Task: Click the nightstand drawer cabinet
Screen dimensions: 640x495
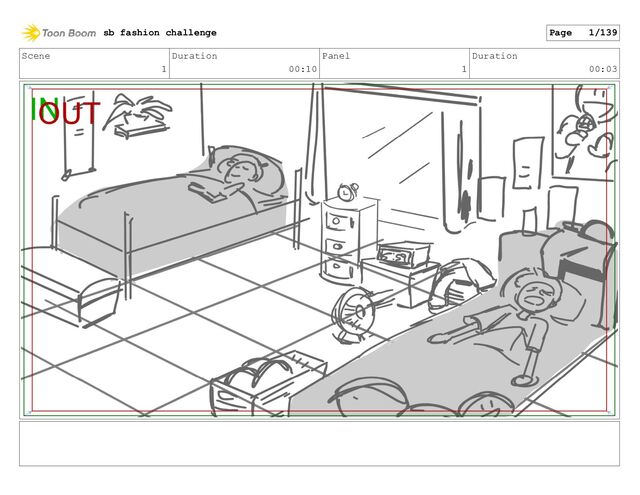Action: point(347,240)
